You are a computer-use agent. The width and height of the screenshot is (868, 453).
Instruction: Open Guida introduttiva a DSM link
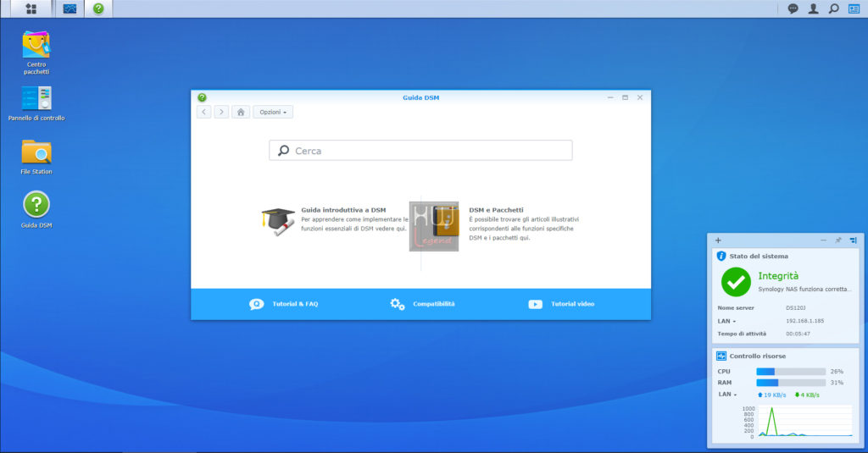pyautogui.click(x=343, y=210)
